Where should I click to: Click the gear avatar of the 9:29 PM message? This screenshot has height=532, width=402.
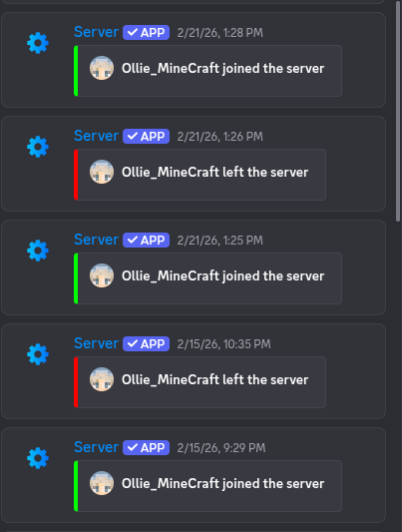[38, 458]
